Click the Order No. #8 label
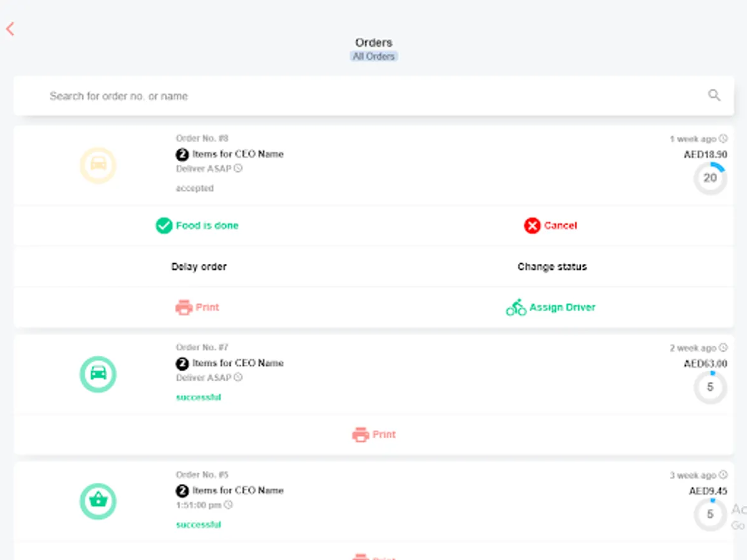 (202, 138)
